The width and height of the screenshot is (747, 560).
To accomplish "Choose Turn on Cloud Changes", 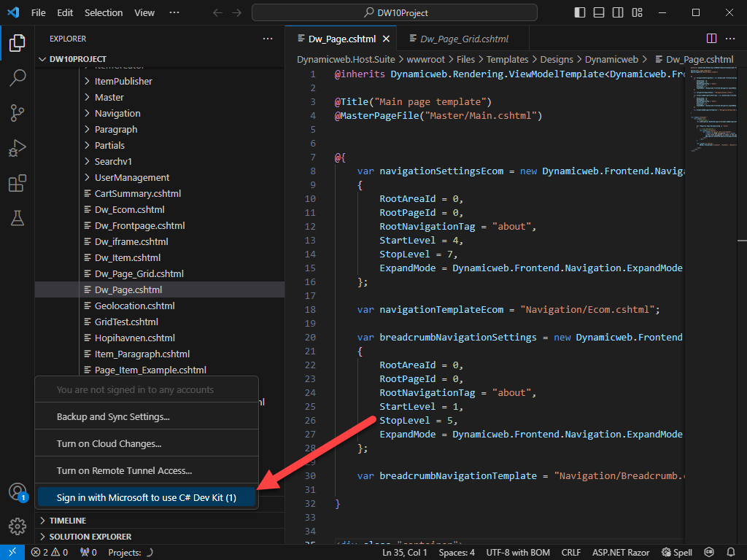I will [147, 444].
